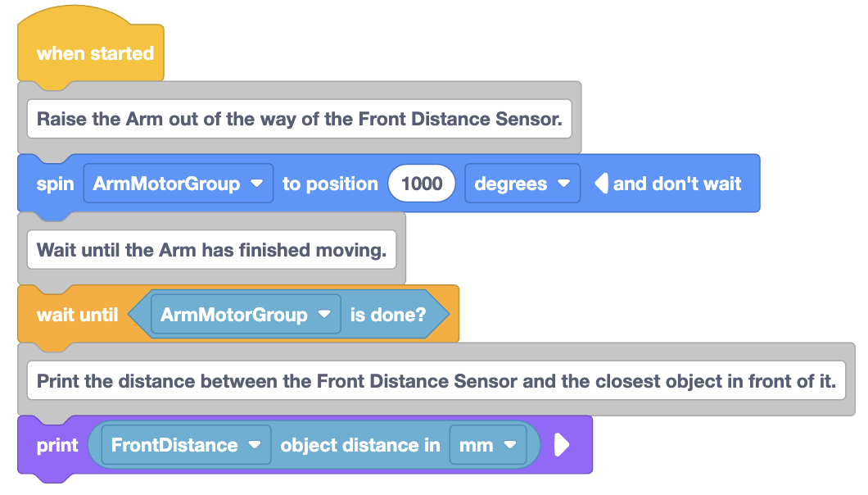Open ArmMotorGroup dropdown in is done block

click(246, 315)
